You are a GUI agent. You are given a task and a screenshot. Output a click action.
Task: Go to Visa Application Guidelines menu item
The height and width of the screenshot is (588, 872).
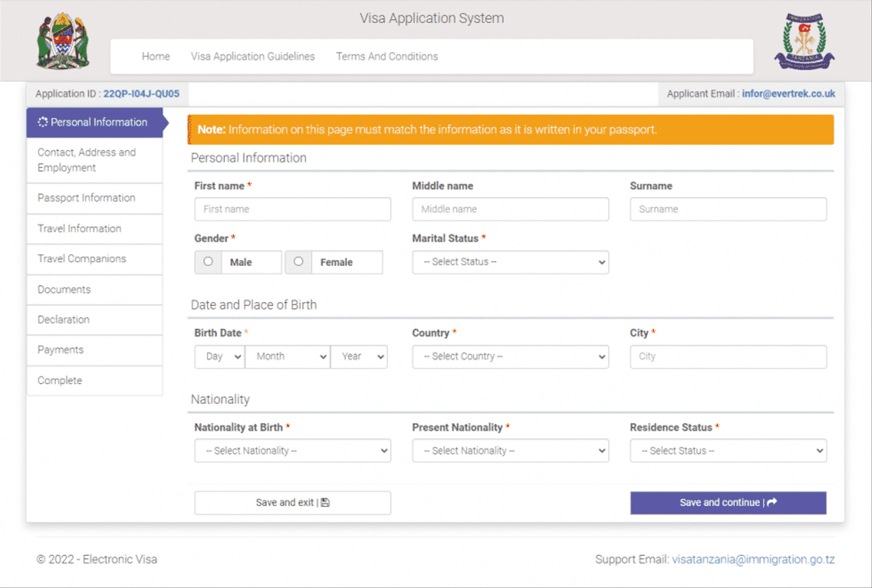253,56
